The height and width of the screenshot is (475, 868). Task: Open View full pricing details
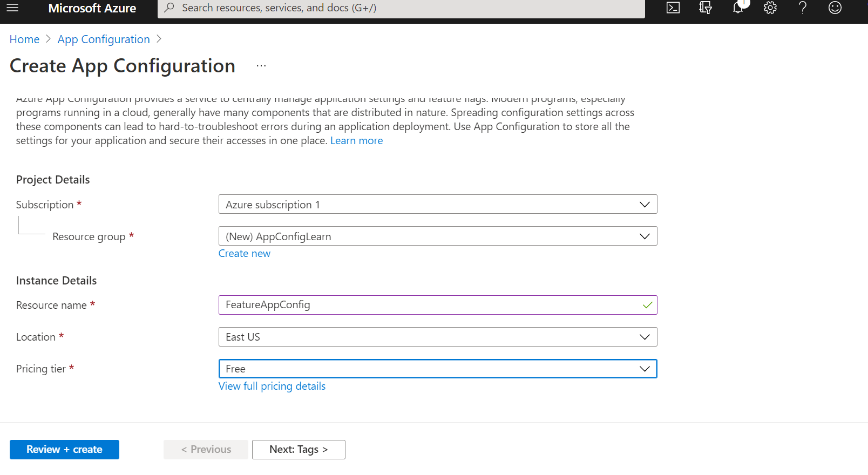point(272,386)
